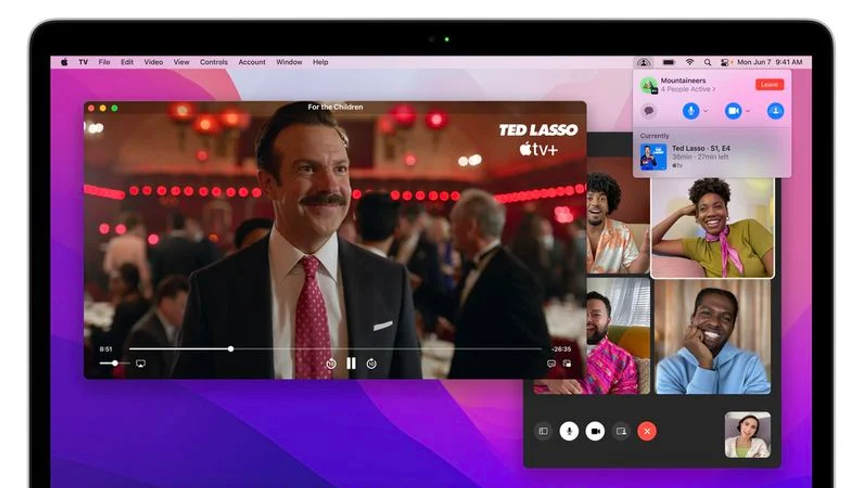Open Control Center icon in menu bar

(x=725, y=62)
